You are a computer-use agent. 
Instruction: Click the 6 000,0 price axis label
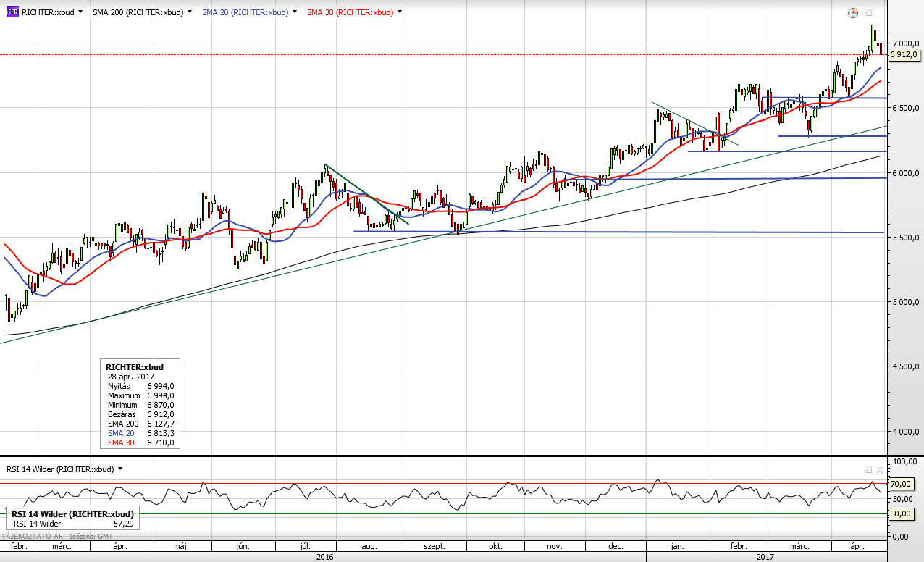point(906,172)
